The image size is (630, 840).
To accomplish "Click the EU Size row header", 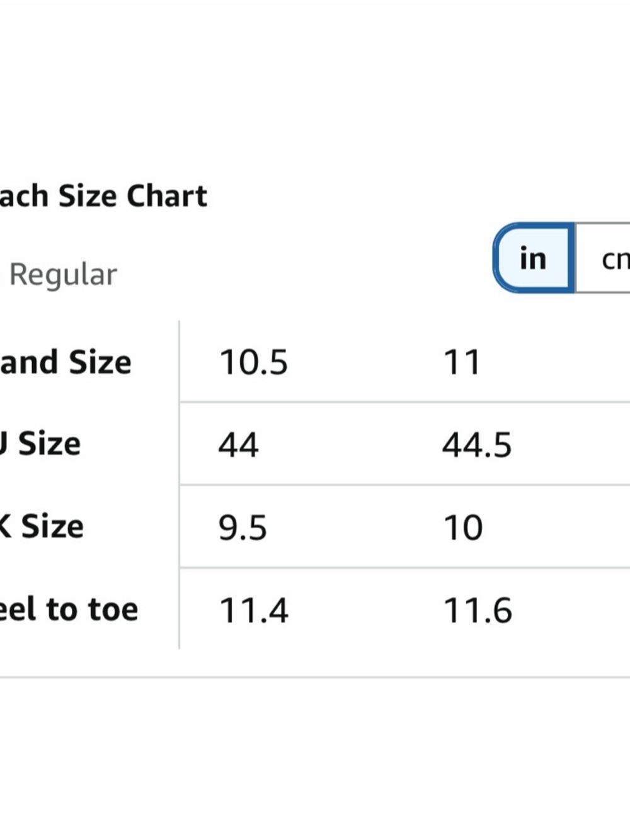I will click(41, 444).
